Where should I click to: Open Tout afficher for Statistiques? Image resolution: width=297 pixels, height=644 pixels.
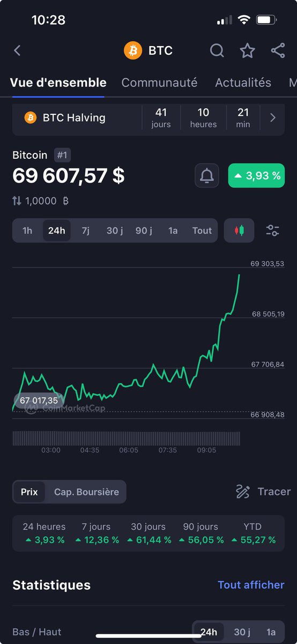[x=251, y=585]
